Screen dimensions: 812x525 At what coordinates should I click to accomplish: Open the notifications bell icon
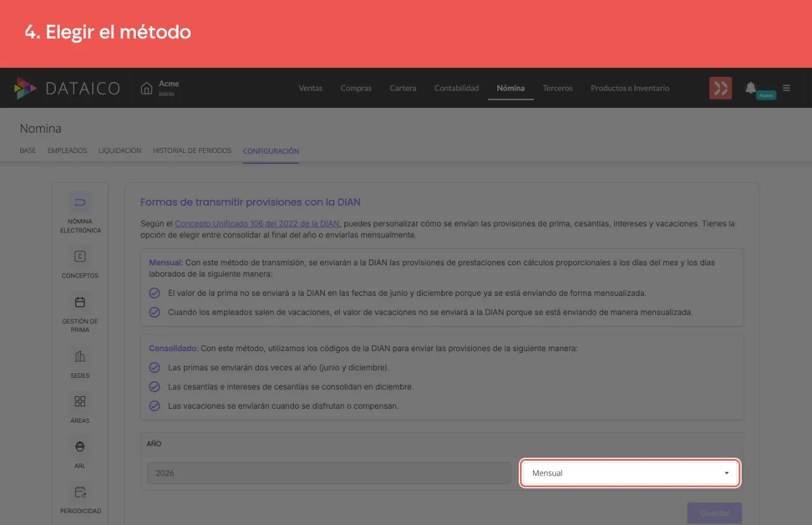(750, 88)
